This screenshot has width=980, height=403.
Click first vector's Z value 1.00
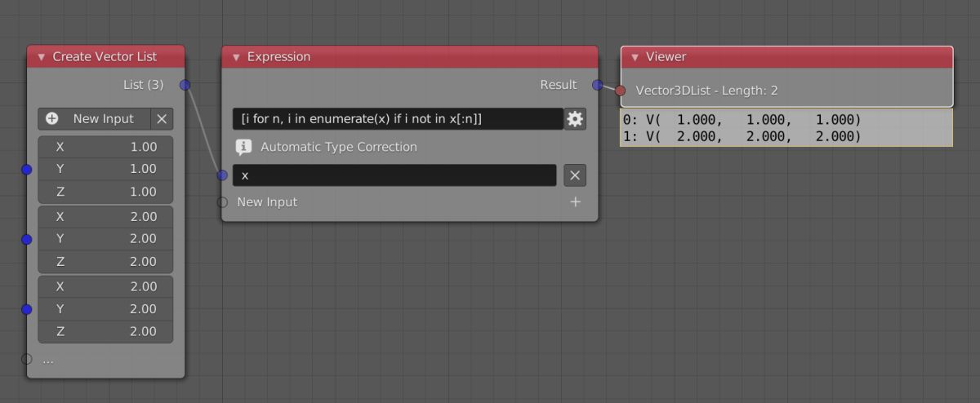[105, 192]
